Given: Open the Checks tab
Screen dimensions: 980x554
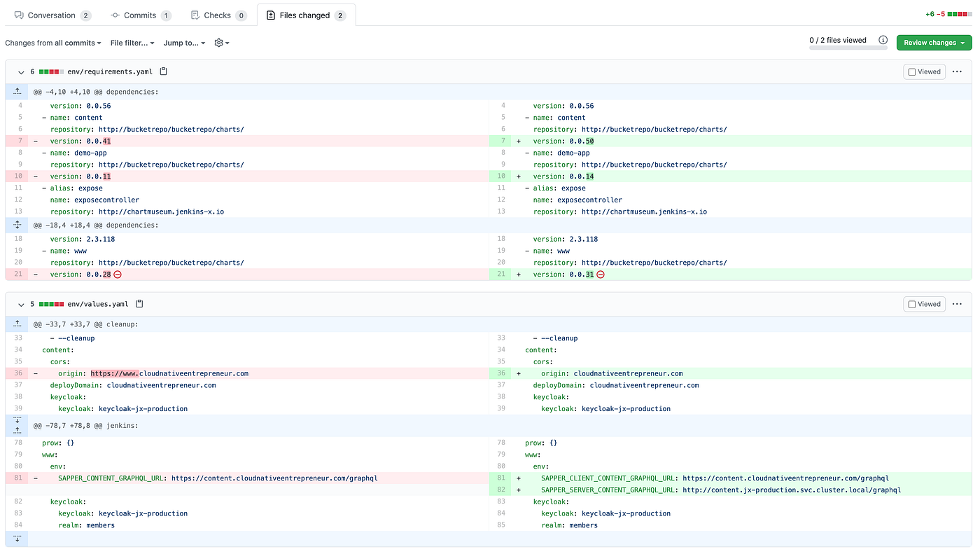Looking at the screenshot, I should coord(218,15).
